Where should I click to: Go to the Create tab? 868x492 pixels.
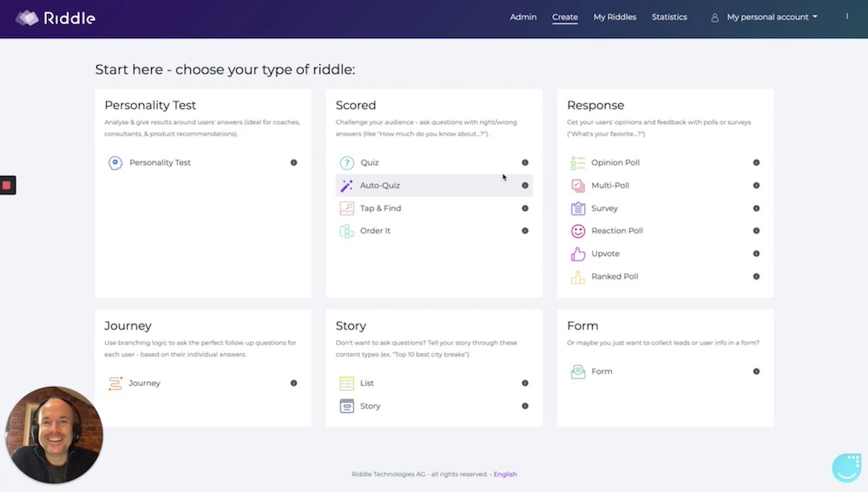coord(565,17)
